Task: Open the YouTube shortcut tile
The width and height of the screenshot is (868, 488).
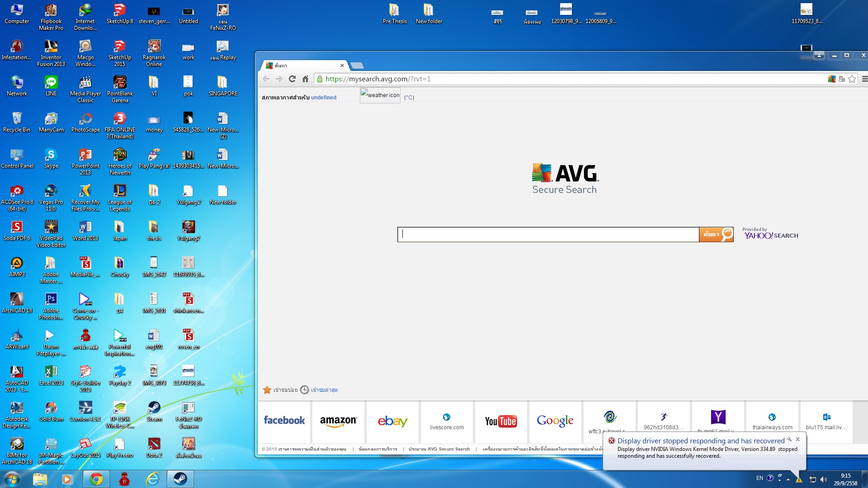Action: click(x=501, y=421)
